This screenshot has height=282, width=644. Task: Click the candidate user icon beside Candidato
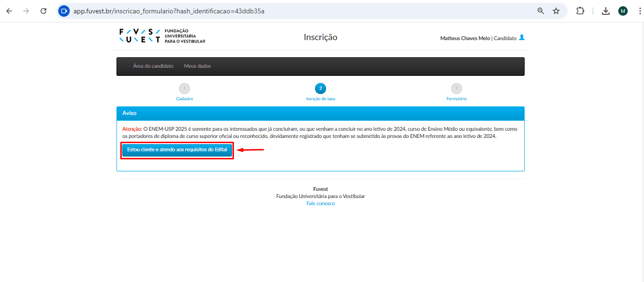coord(522,37)
